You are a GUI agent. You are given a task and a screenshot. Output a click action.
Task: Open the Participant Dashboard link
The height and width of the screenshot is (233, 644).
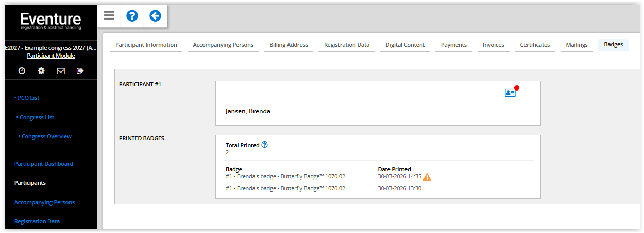[44, 164]
